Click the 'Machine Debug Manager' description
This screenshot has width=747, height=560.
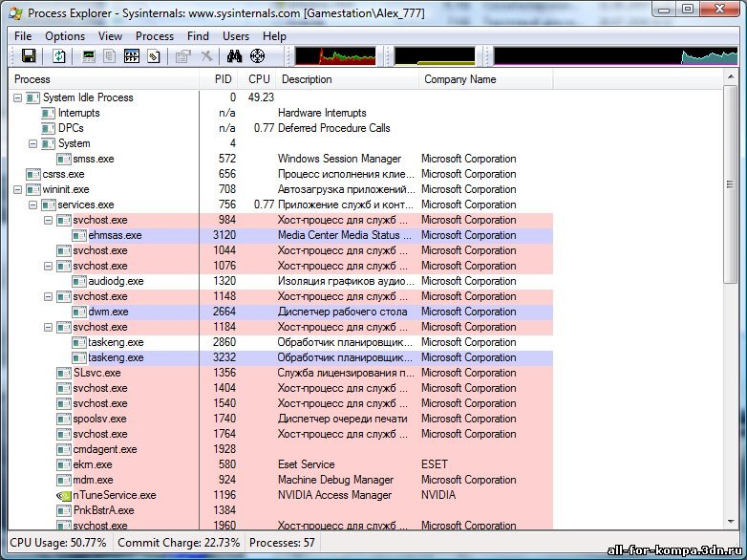click(x=335, y=480)
